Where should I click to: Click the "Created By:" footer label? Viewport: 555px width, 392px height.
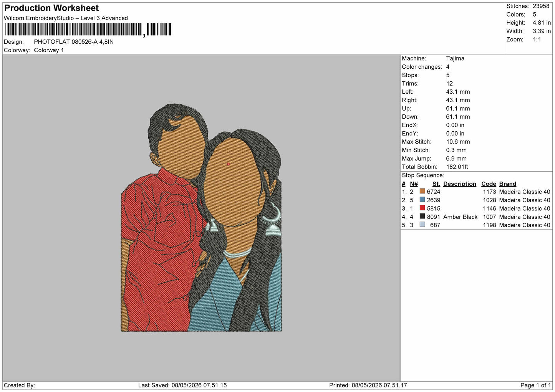19,385
